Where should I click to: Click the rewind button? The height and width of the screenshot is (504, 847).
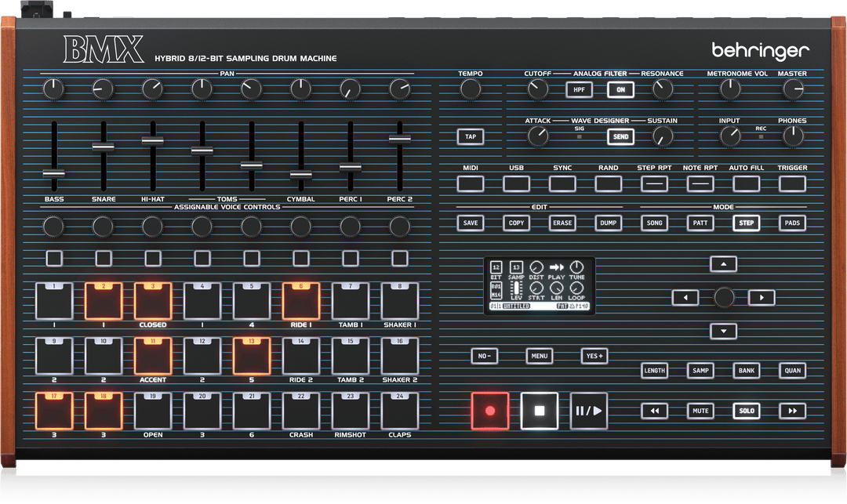coord(654,412)
